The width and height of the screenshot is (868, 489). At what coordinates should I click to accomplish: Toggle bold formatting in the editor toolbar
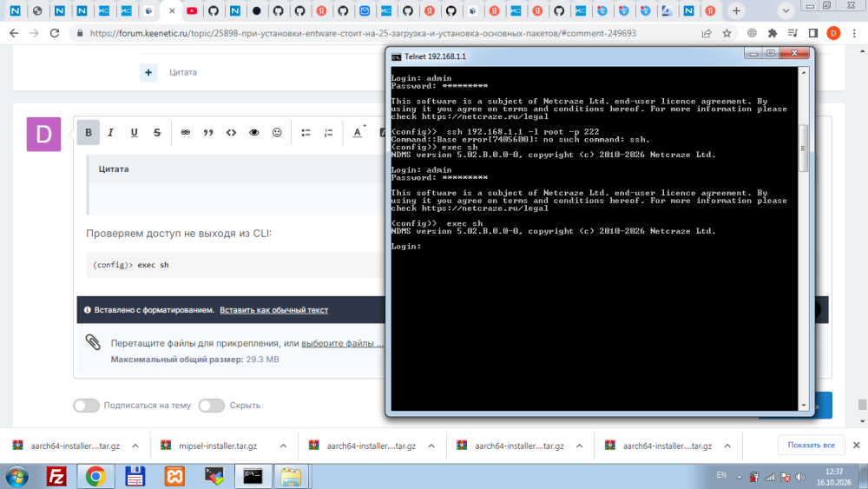[88, 132]
